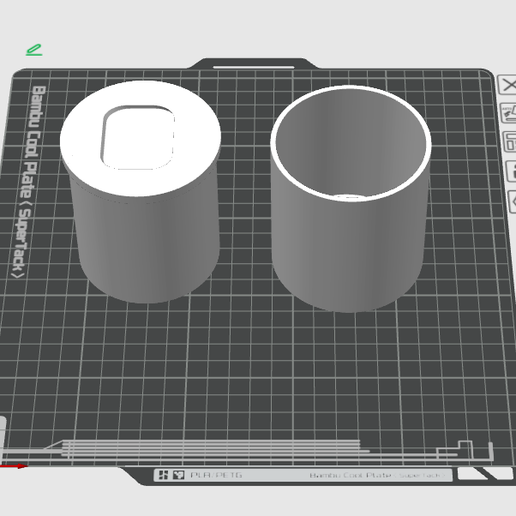Remove the plate with the X icon
The height and width of the screenshot is (516, 516).
click(507, 85)
